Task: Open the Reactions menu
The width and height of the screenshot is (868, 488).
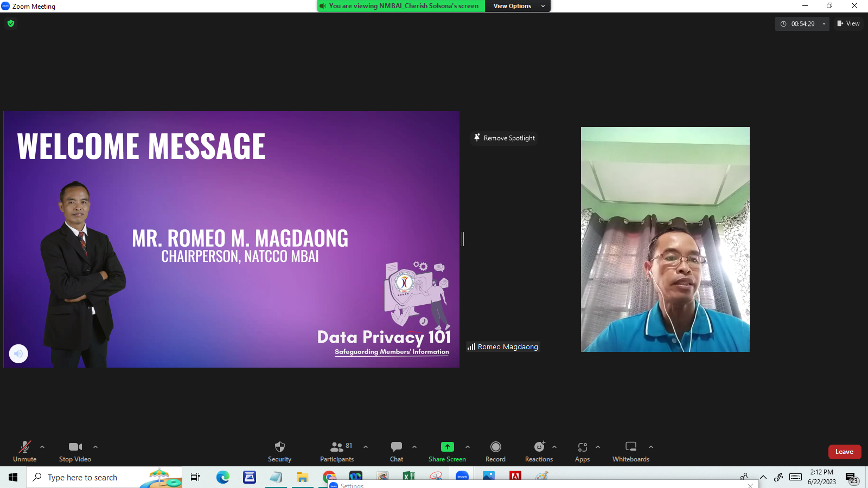Action: click(x=539, y=452)
